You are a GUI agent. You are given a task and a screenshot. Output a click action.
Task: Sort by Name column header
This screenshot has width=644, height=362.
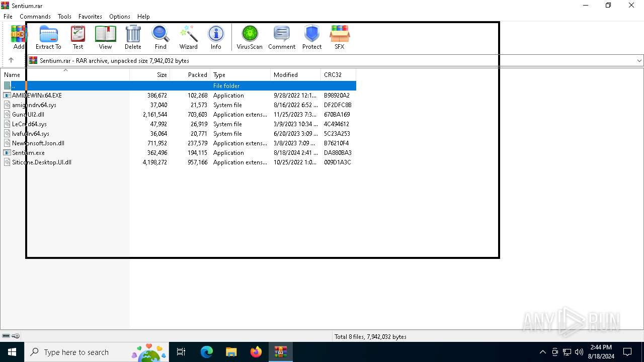pos(65,74)
